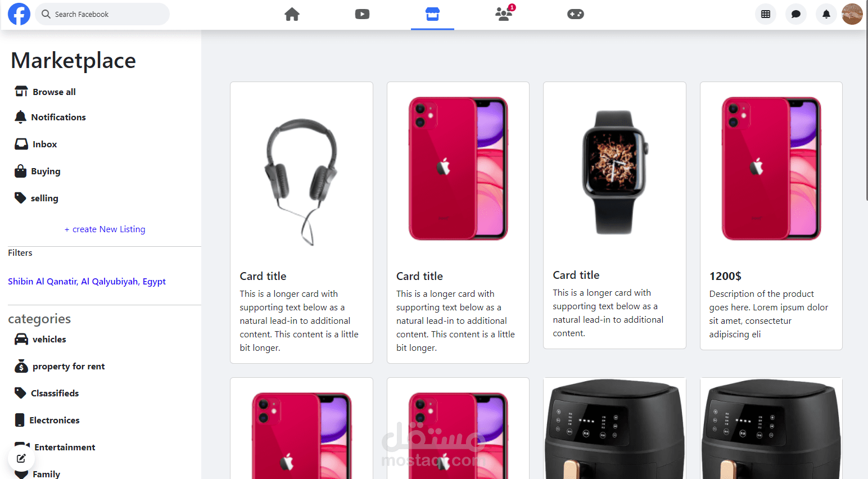
Task: Open the Groups icon with notification badge
Action: coord(504,13)
